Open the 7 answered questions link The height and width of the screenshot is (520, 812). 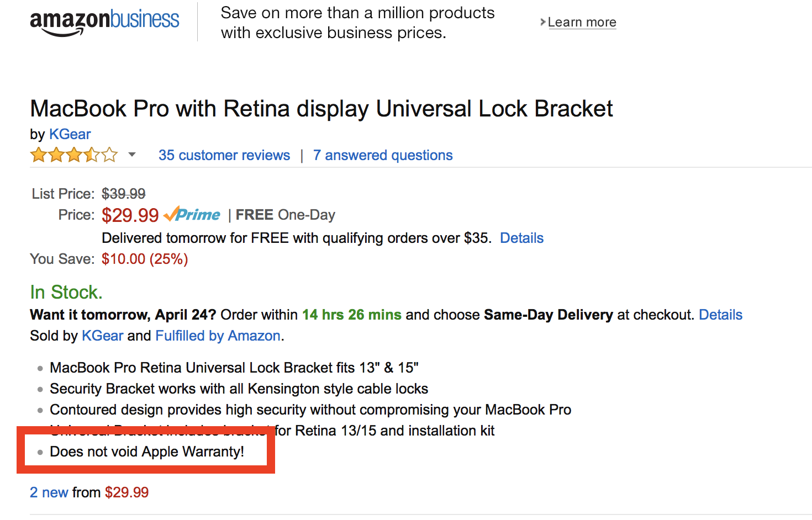[383, 155]
